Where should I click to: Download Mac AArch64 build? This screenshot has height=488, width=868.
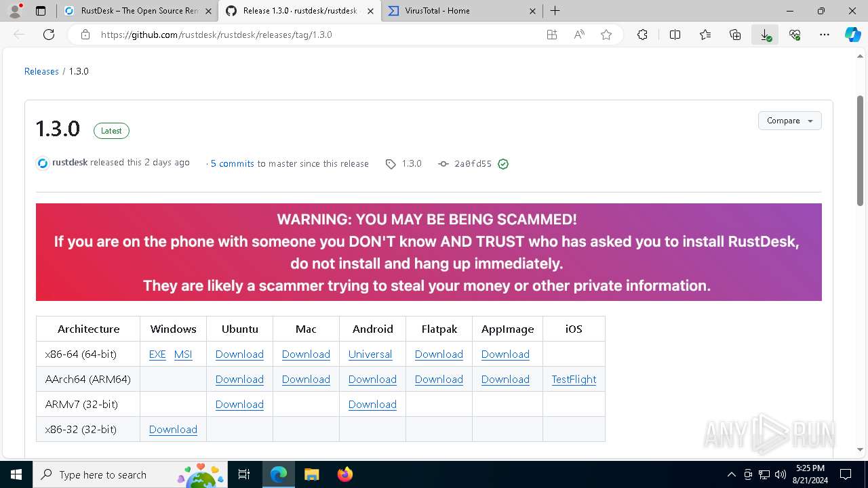(x=306, y=380)
